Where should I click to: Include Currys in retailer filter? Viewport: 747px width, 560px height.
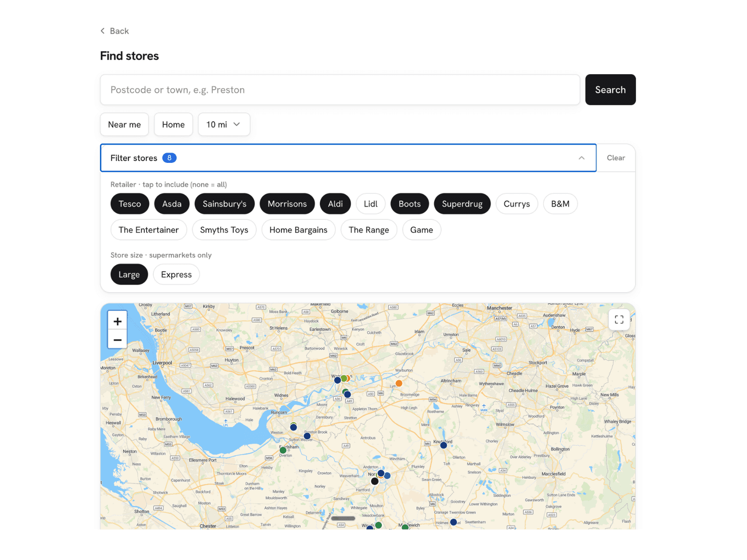point(517,204)
